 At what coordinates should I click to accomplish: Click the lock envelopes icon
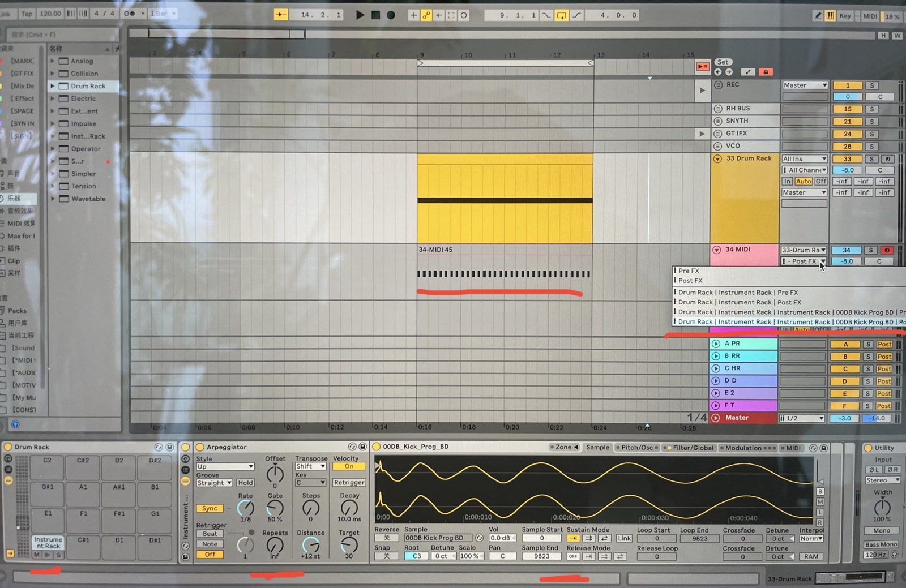(766, 72)
